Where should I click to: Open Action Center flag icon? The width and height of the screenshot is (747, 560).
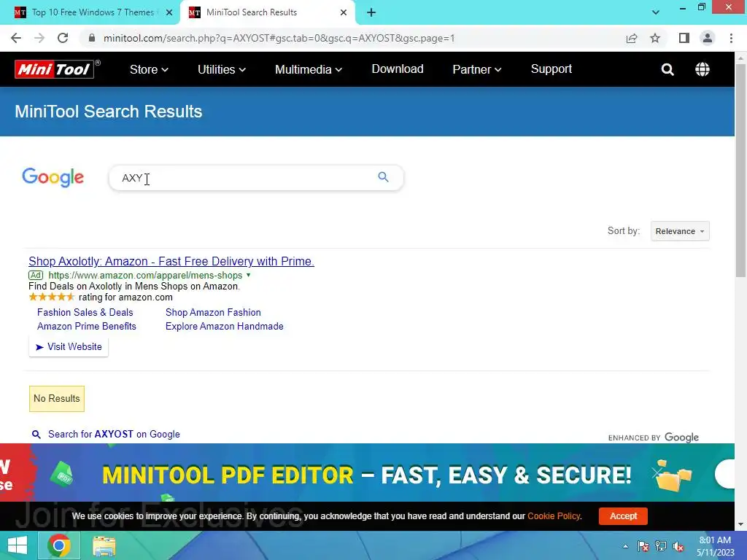pyautogui.click(x=643, y=547)
